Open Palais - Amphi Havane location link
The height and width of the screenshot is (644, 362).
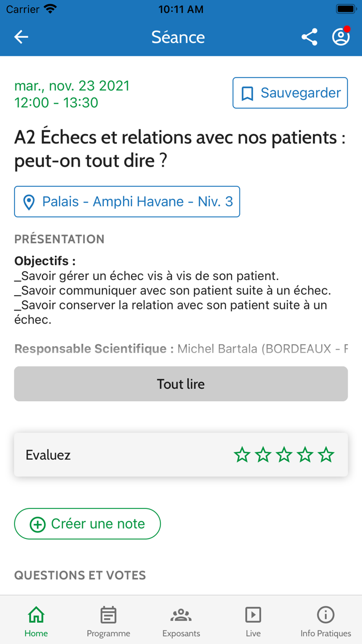click(x=127, y=201)
